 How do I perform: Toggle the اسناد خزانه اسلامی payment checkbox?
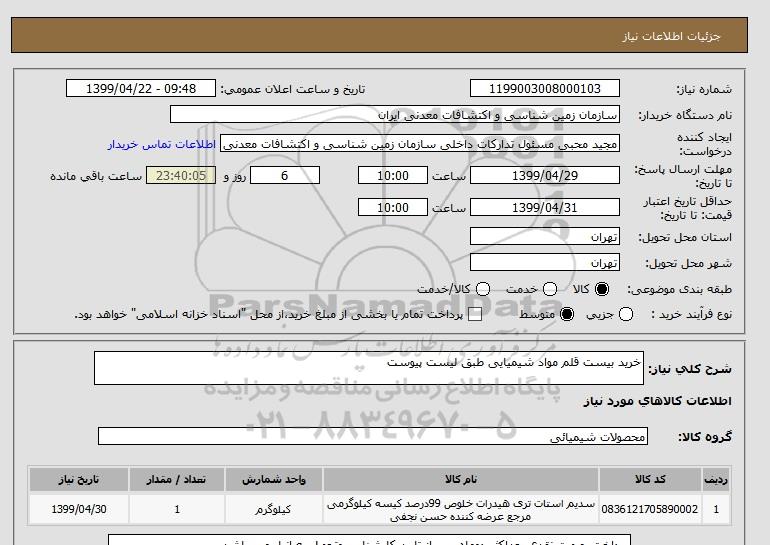pyautogui.click(x=475, y=315)
